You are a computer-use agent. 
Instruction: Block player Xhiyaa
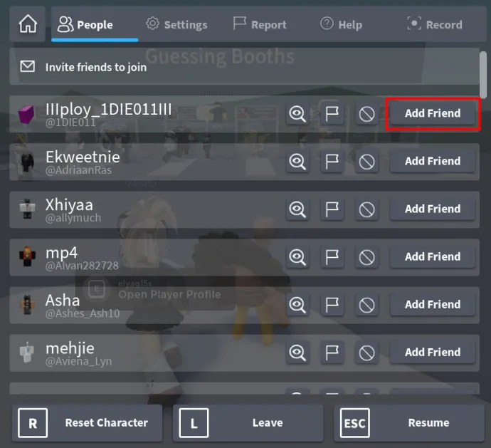pos(366,209)
